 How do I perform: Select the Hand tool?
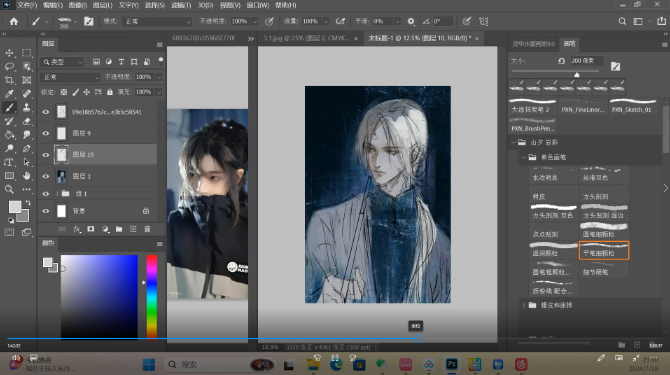pyautogui.click(x=26, y=176)
